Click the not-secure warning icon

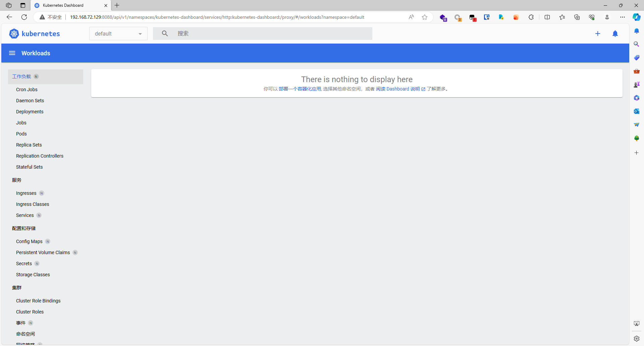[42, 17]
